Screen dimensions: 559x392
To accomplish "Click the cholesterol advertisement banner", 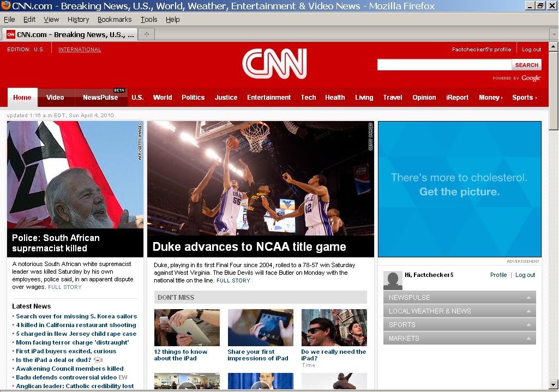I will [460, 189].
